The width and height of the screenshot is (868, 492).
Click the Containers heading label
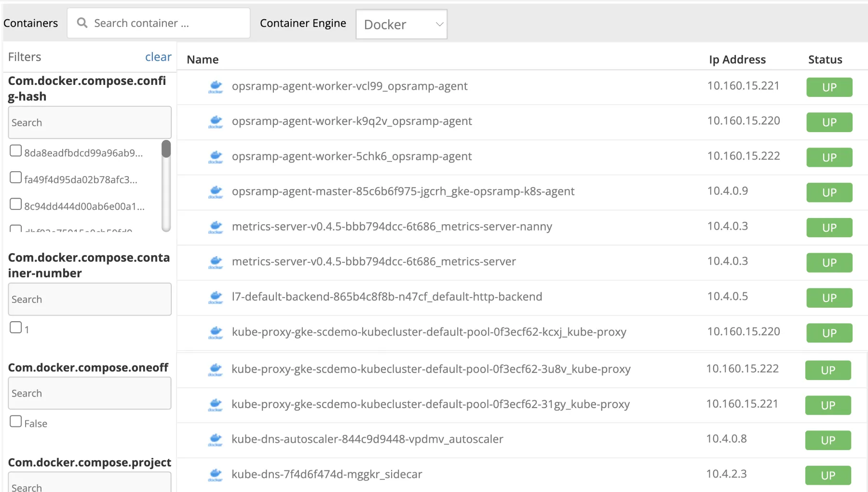(x=30, y=23)
